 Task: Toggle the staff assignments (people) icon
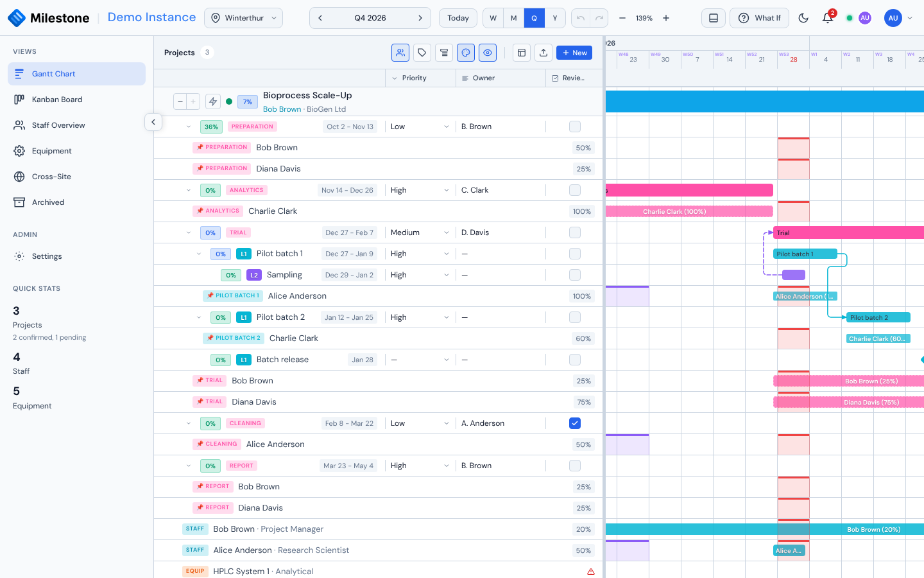click(x=400, y=53)
